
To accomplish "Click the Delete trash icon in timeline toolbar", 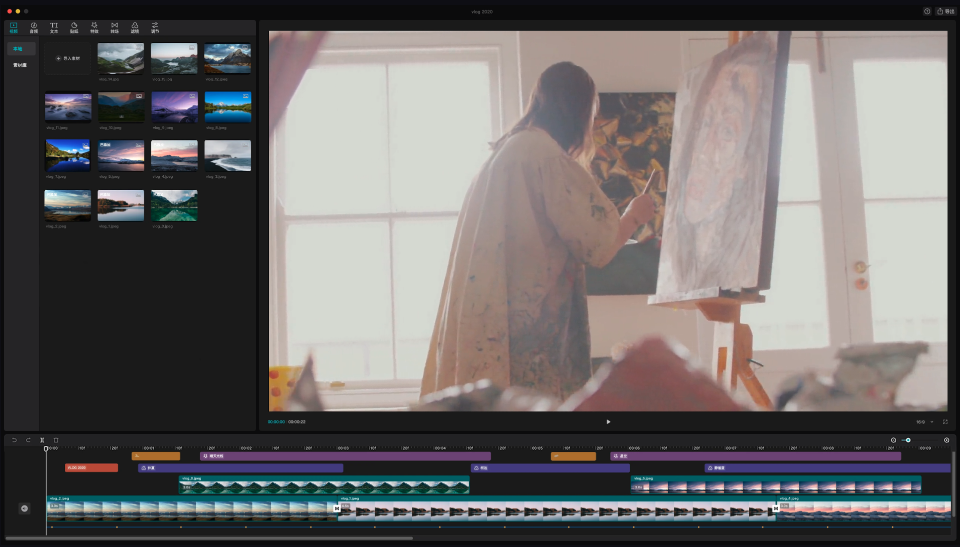I will (x=56, y=440).
